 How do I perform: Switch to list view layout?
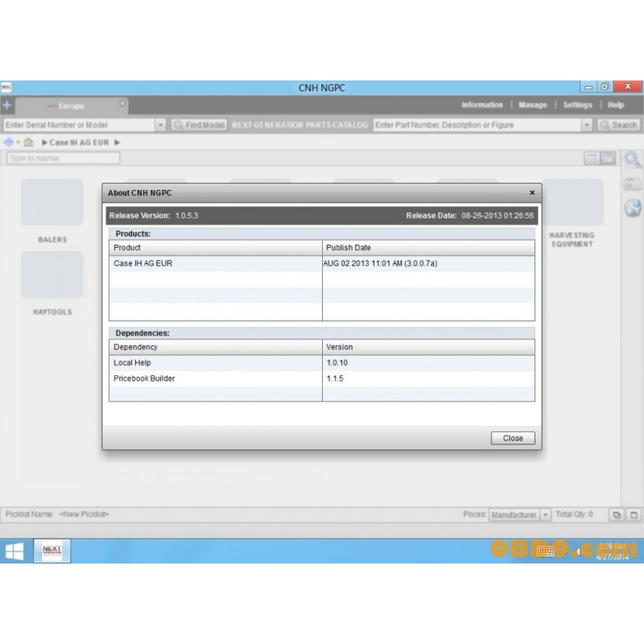tap(592, 158)
